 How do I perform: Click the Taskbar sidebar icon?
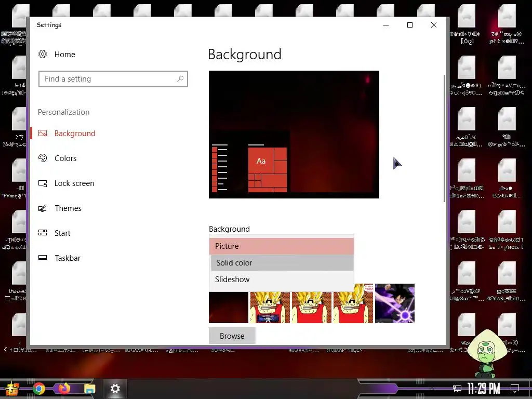click(x=43, y=258)
